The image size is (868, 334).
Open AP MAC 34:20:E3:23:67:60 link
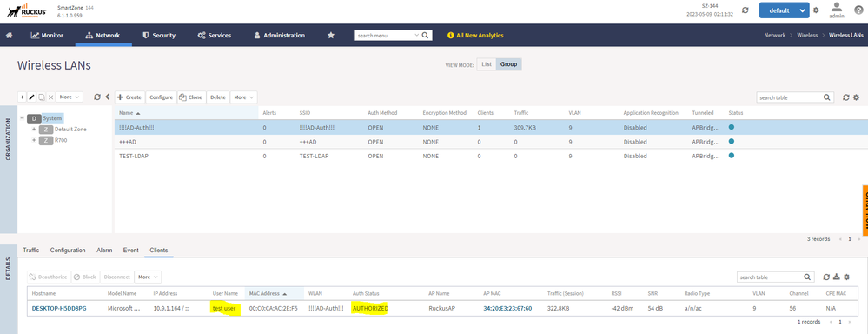pos(507,308)
